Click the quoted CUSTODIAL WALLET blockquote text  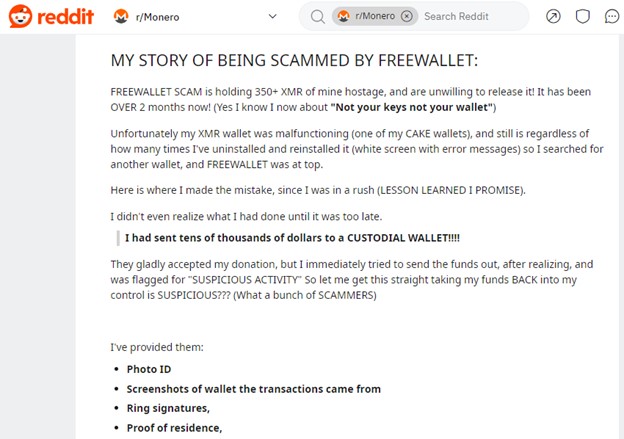click(292, 238)
